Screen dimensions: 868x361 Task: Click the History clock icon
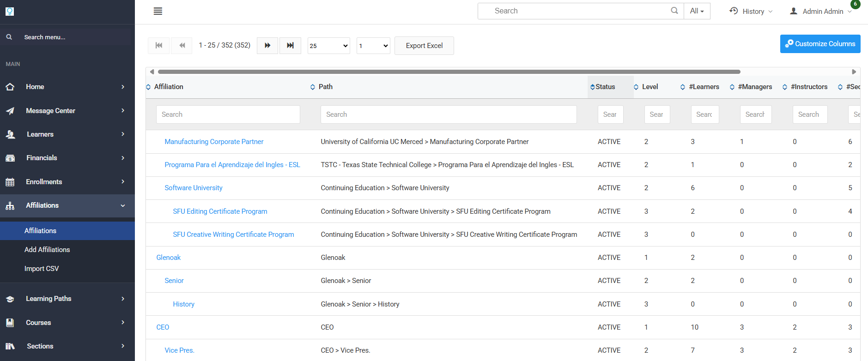pyautogui.click(x=734, y=11)
